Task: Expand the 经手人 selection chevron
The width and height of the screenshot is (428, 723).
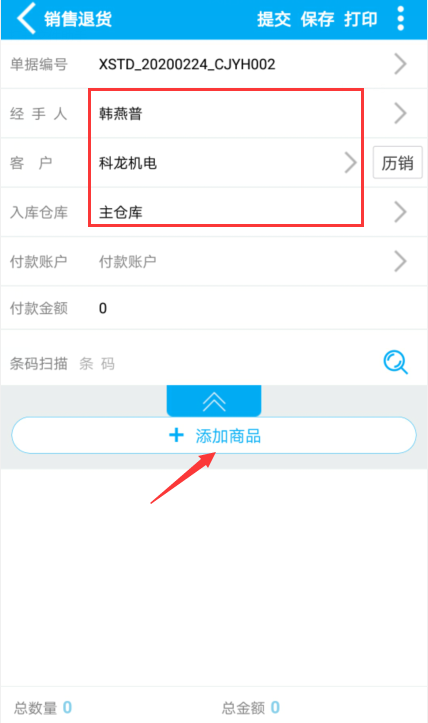Action: pos(400,113)
